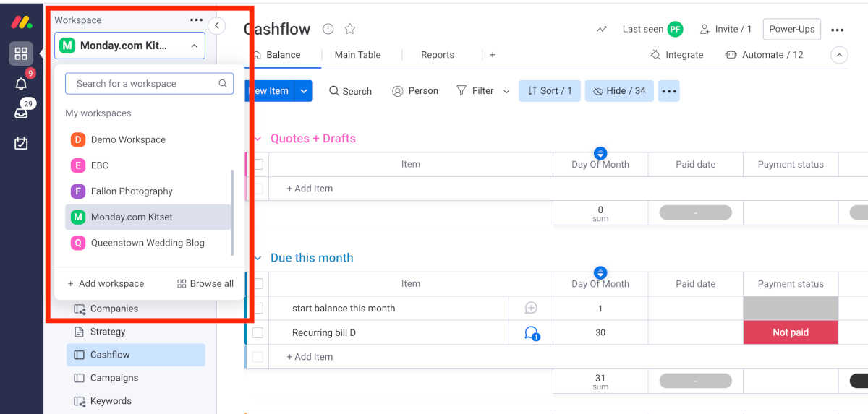Tick the checkbox for Recurring bill D
This screenshot has height=414, width=868.
click(x=258, y=333)
